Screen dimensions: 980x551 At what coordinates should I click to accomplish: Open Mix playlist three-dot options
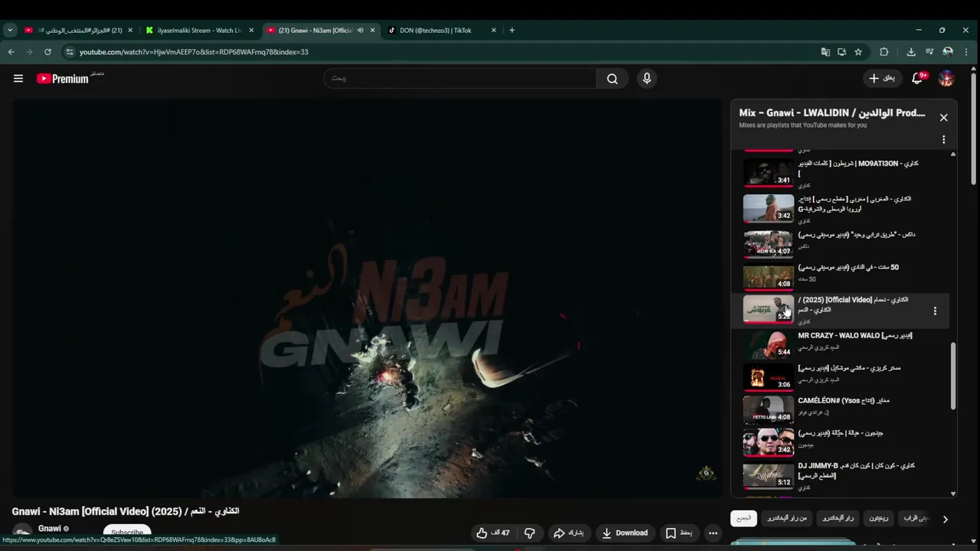coord(943,139)
